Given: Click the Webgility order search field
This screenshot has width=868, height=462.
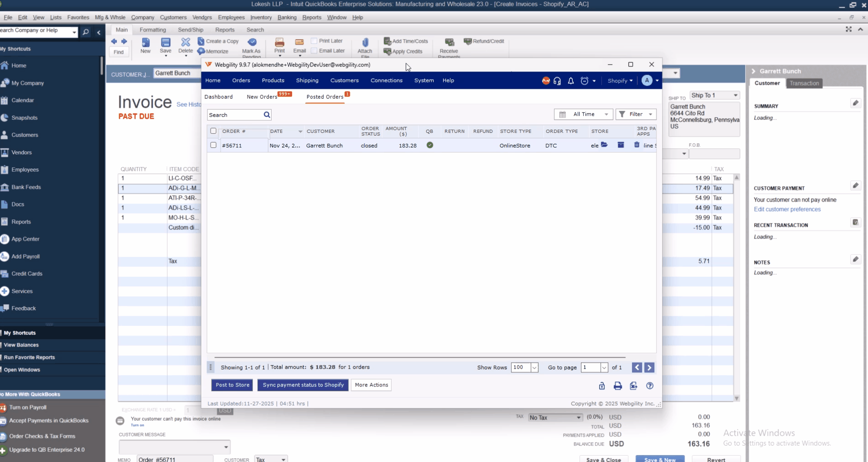Looking at the screenshot, I should coord(235,115).
